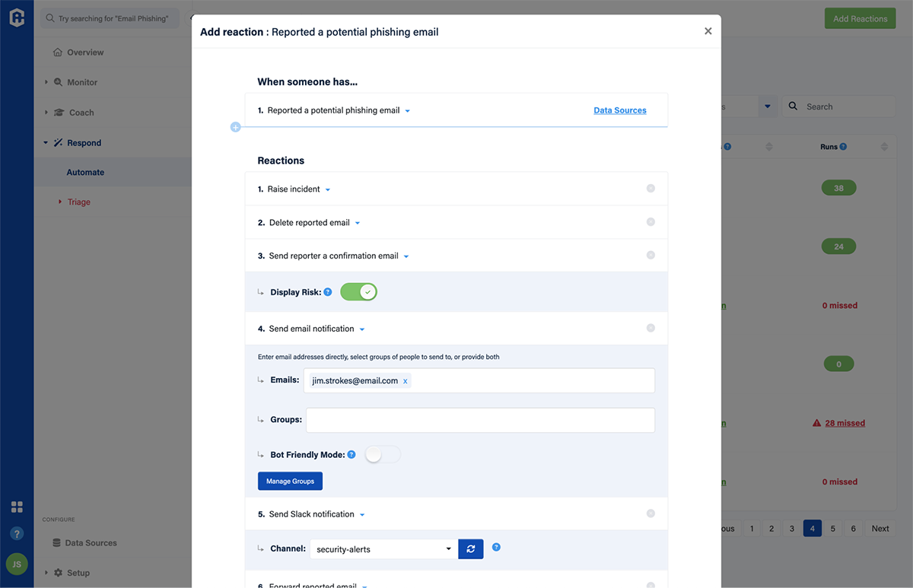Click the plus icon to add a trigger
This screenshot has height=588, width=913.
(235, 127)
